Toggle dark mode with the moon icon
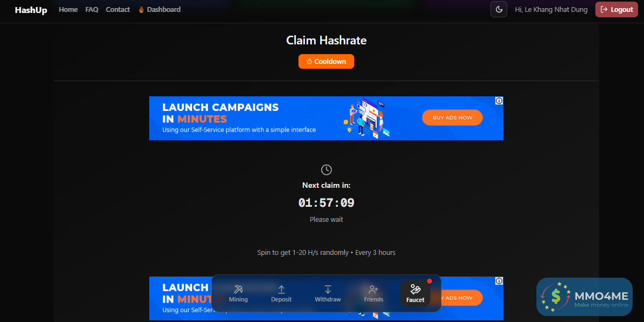This screenshot has height=322, width=644. 499,9
